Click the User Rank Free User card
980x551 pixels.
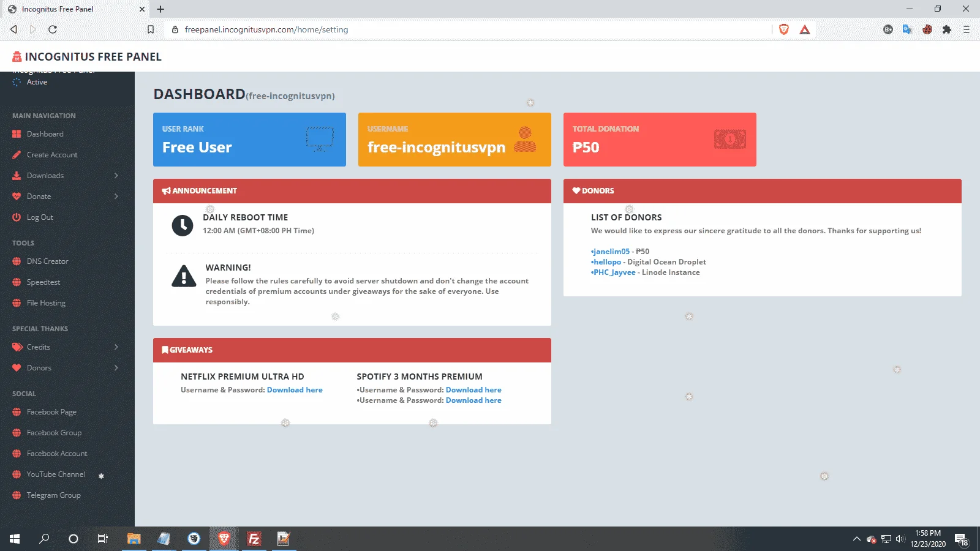coord(249,140)
